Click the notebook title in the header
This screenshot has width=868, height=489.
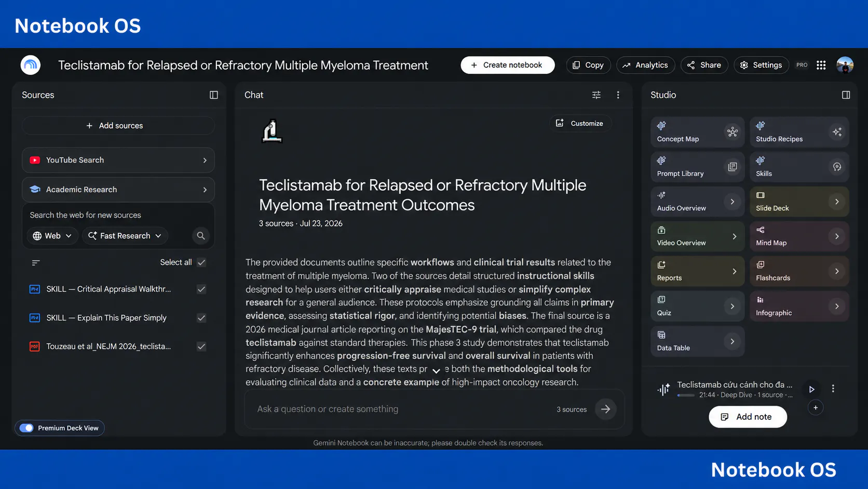pos(243,65)
